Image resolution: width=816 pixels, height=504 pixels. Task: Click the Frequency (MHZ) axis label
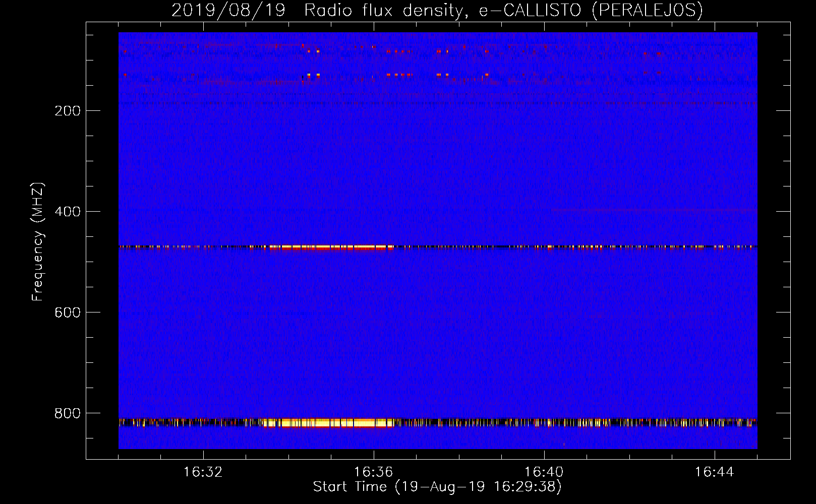pos(38,241)
